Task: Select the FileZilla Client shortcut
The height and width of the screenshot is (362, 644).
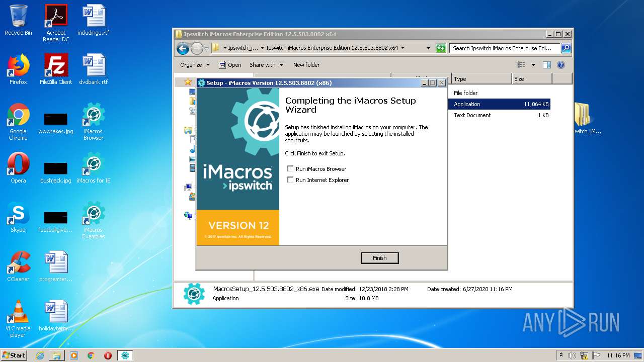Action: point(56,69)
